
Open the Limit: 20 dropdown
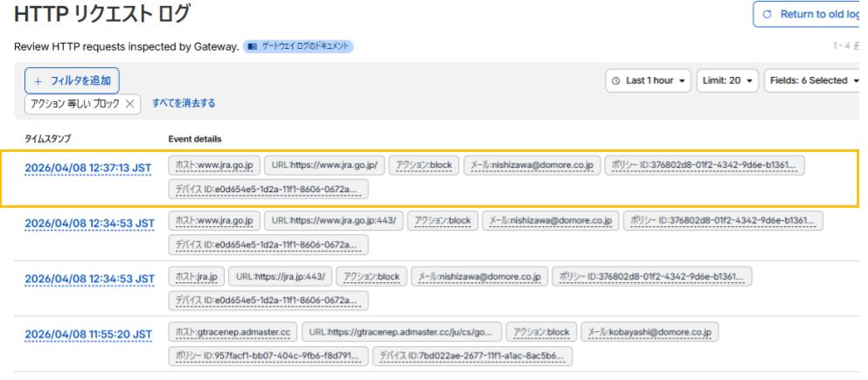[726, 80]
